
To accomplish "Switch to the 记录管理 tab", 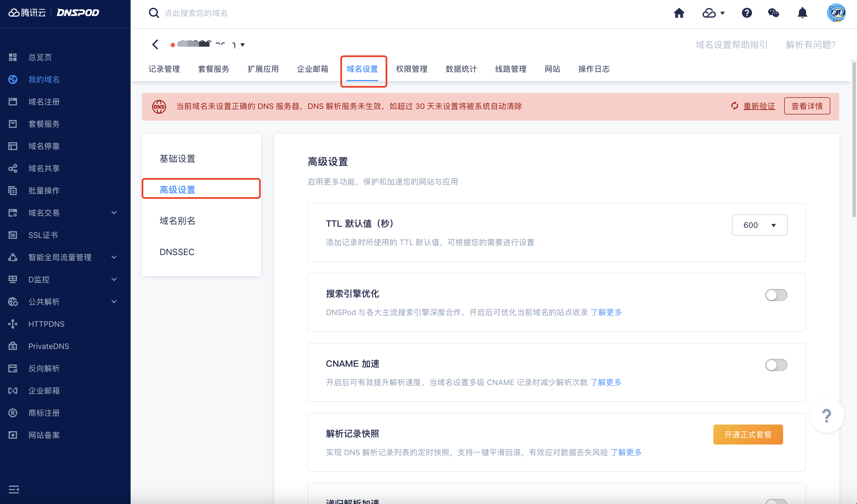I will 164,69.
